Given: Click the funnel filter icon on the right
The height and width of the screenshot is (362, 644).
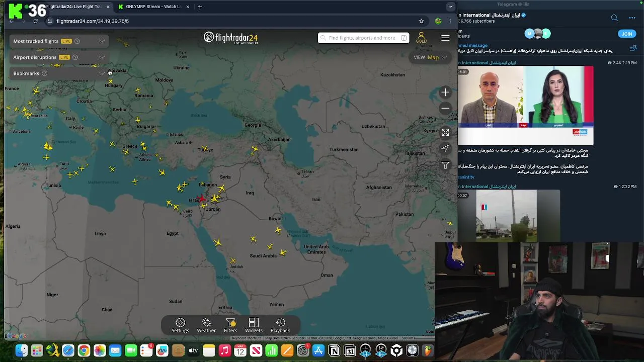Looking at the screenshot, I should (445, 165).
